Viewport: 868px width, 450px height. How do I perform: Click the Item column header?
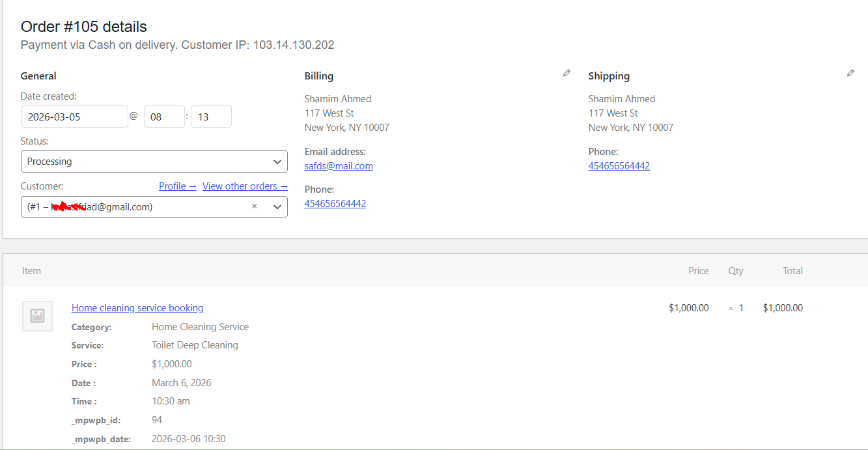point(31,271)
